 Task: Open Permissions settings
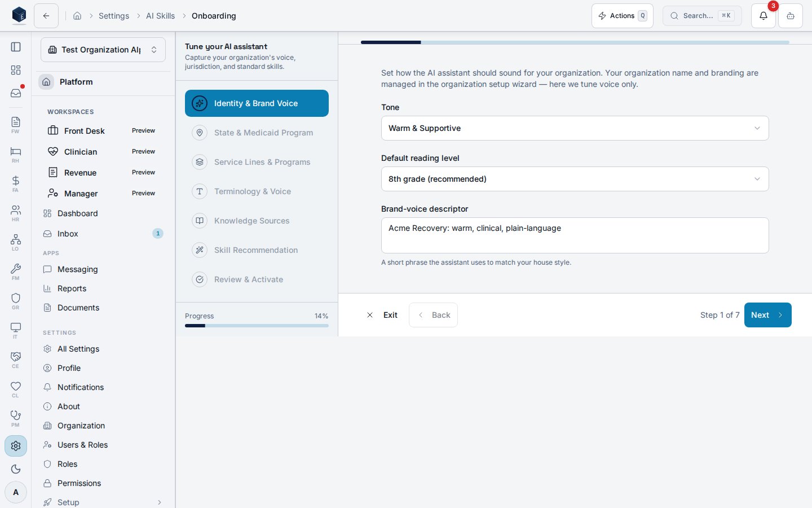tap(103, 483)
